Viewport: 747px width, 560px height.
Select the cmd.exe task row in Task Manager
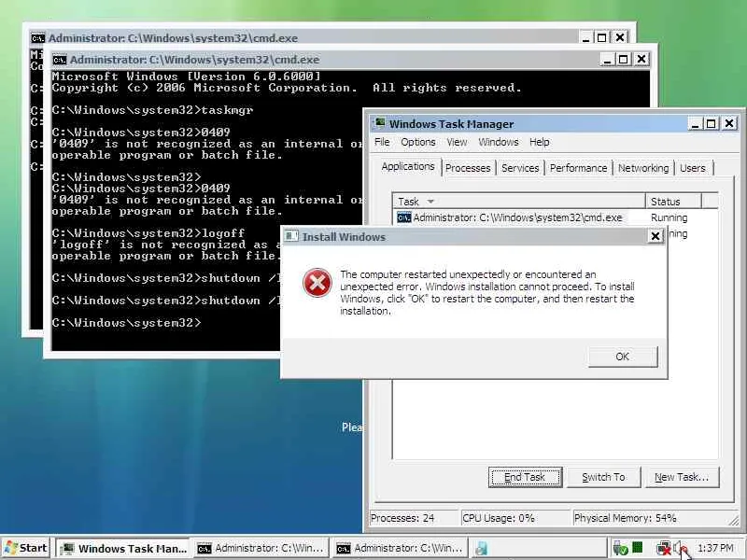(555, 217)
